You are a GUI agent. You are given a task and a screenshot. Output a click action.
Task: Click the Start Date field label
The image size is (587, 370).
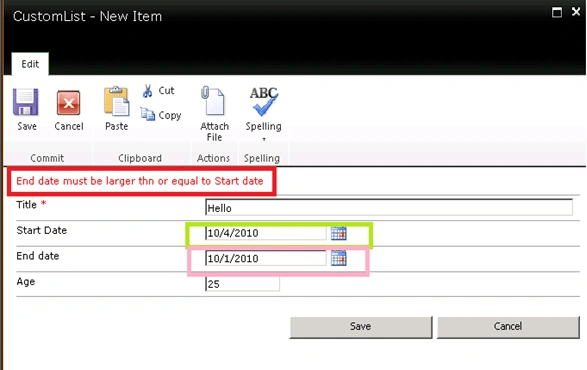tap(42, 230)
